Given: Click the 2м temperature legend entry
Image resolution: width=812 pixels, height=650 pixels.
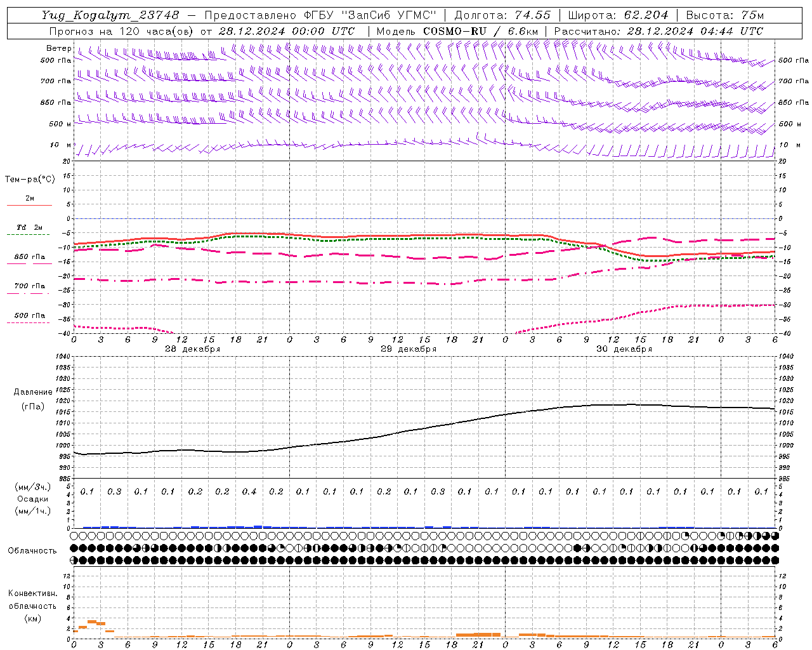Looking at the screenshot, I should pos(30,198).
